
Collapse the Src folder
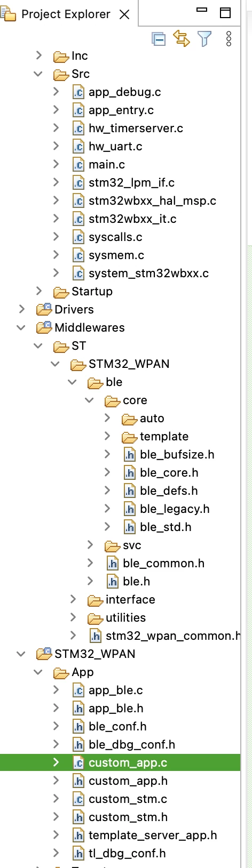pyautogui.click(x=38, y=74)
